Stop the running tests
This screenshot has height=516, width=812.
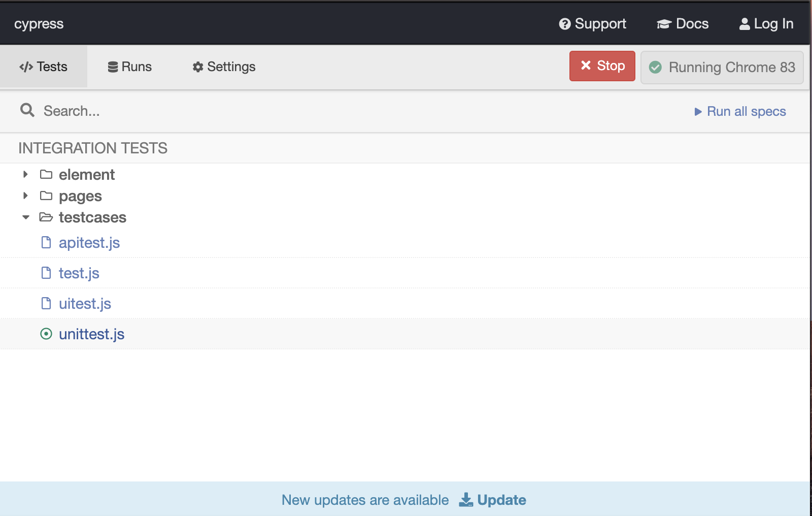point(602,66)
